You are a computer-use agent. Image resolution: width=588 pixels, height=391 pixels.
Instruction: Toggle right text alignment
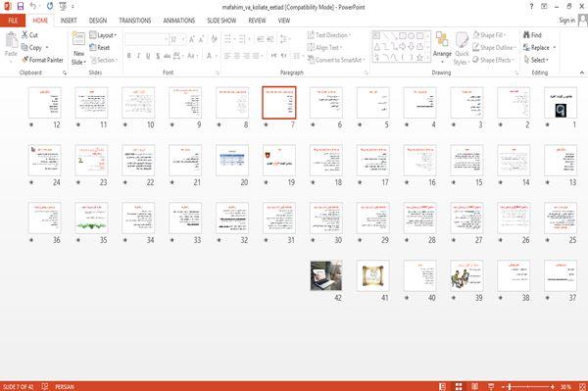246,56
